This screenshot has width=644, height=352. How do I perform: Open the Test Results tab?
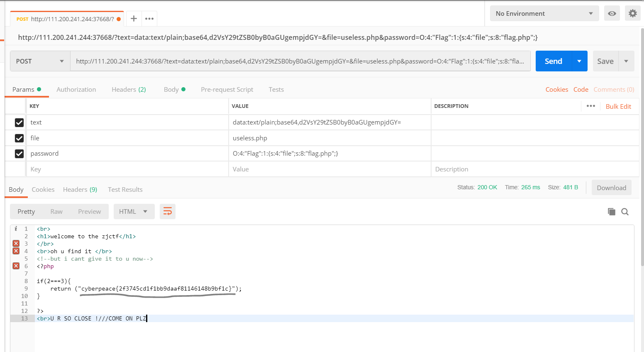tap(125, 189)
